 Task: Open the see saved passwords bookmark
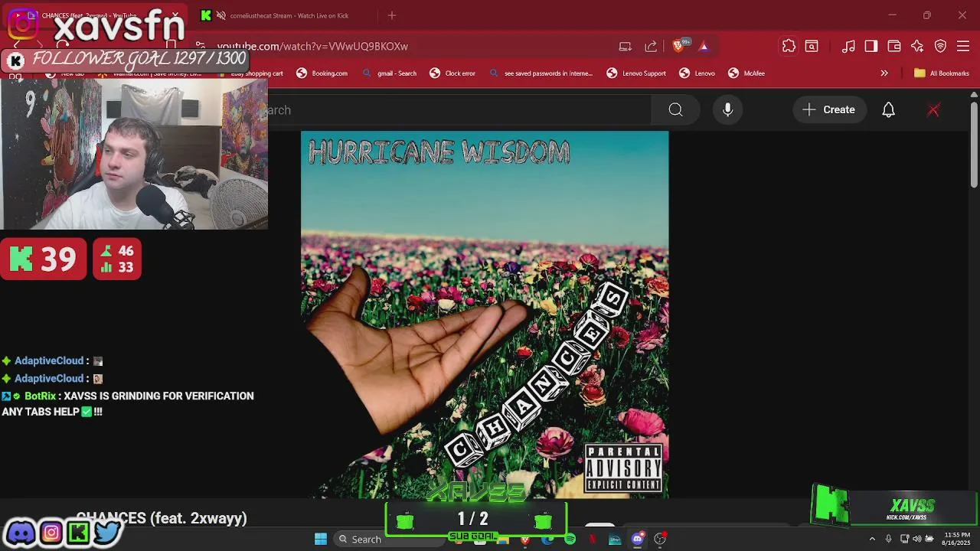click(541, 73)
